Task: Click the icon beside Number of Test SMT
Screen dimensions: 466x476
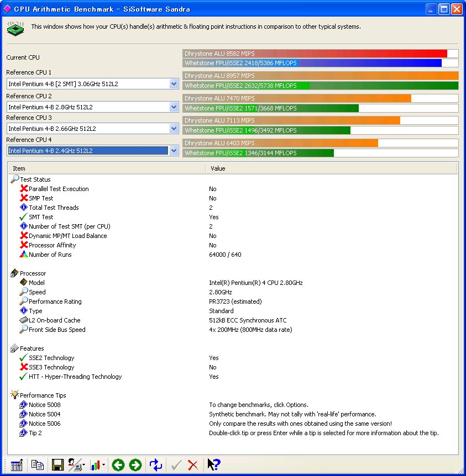Action: (x=24, y=226)
